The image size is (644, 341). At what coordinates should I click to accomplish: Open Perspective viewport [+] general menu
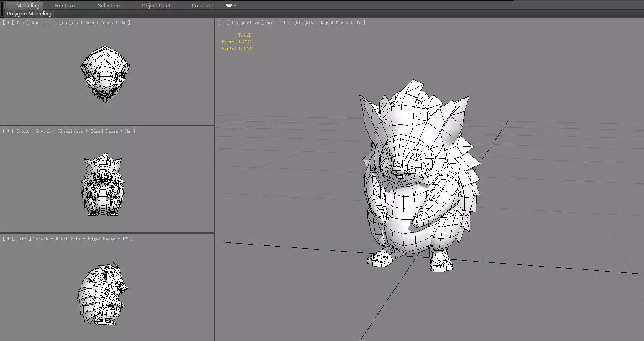[x=224, y=23]
